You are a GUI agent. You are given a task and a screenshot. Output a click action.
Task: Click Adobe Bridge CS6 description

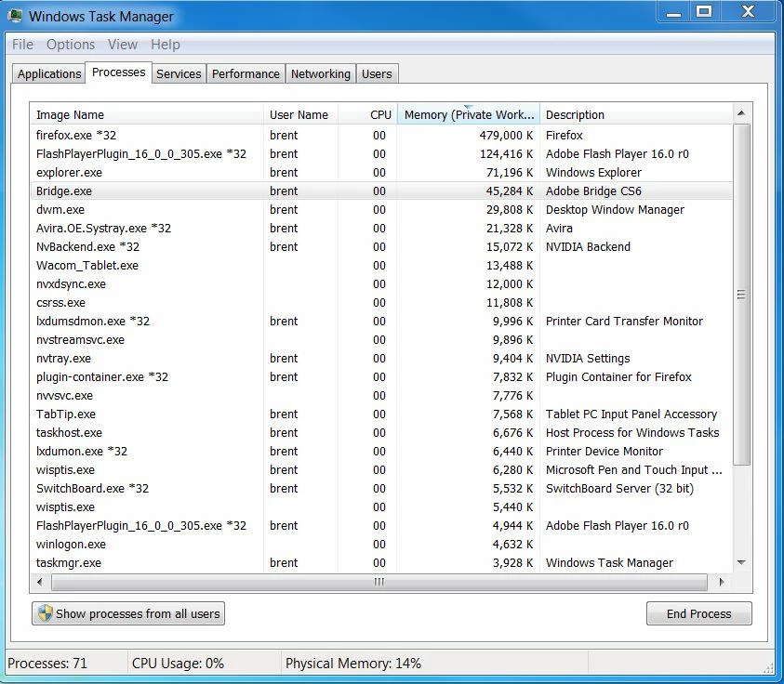click(x=593, y=191)
